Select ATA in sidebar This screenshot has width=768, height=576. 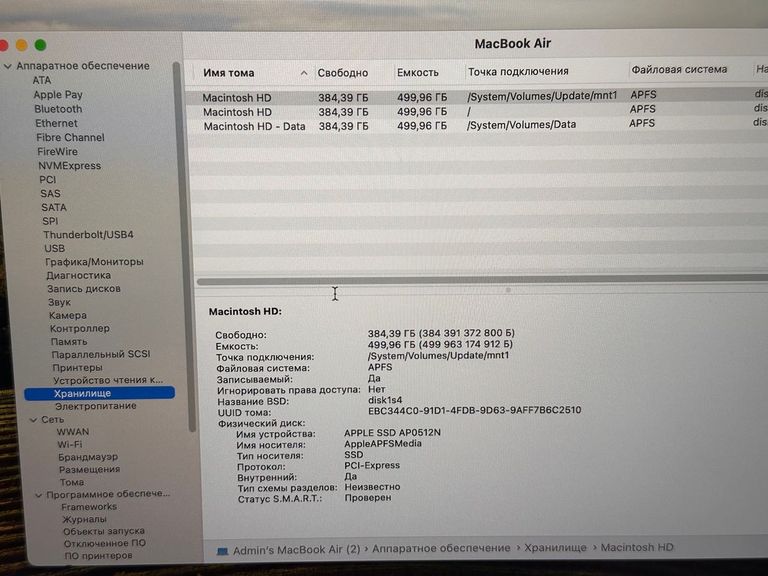pos(42,80)
